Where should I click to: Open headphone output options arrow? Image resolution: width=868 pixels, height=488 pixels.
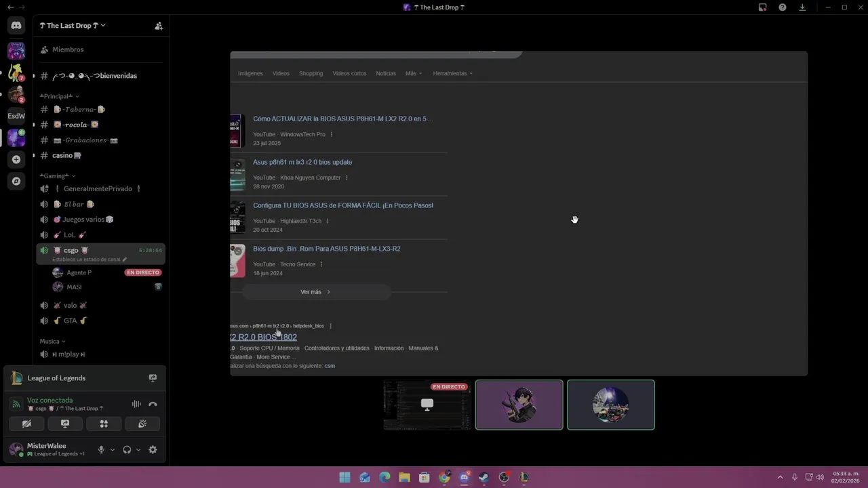point(138,449)
